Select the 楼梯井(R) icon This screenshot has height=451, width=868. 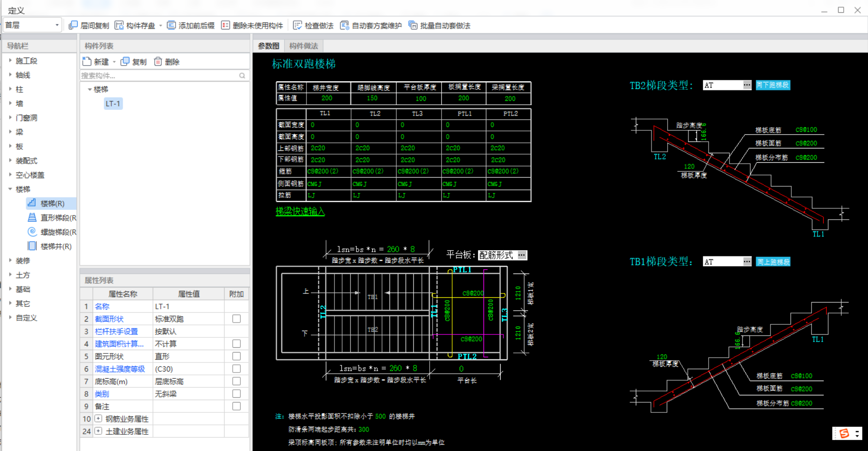click(x=32, y=246)
